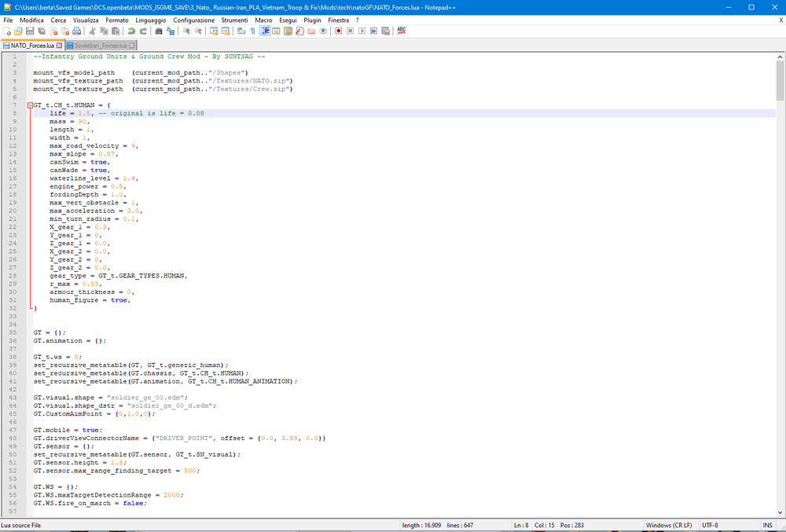Start macro recording with red dot icon
The height and width of the screenshot is (532, 786).
coord(338,31)
